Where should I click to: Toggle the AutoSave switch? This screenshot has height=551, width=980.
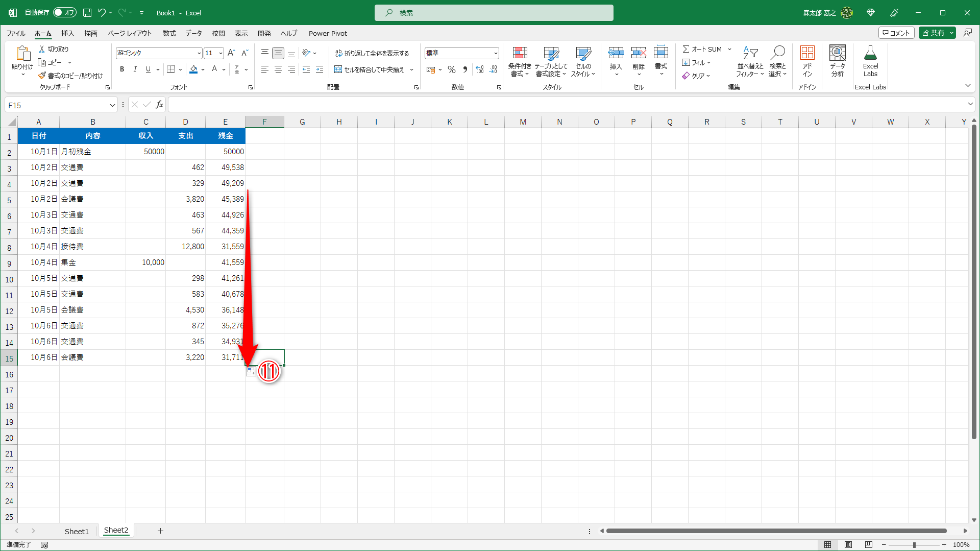(x=65, y=13)
